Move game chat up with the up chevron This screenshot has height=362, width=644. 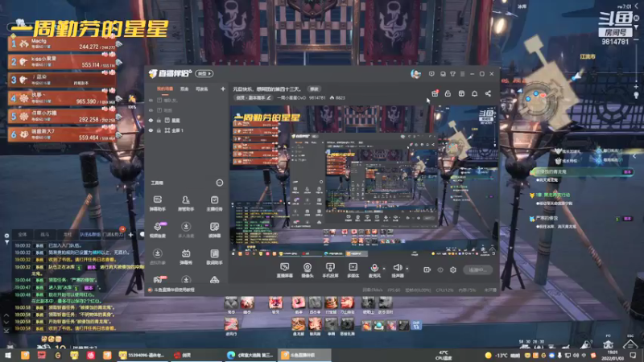[x=6, y=315]
